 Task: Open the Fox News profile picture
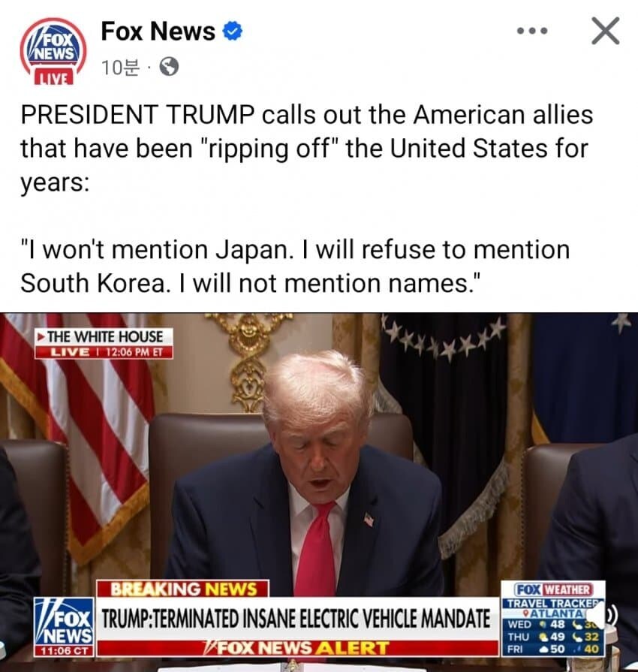[53, 50]
